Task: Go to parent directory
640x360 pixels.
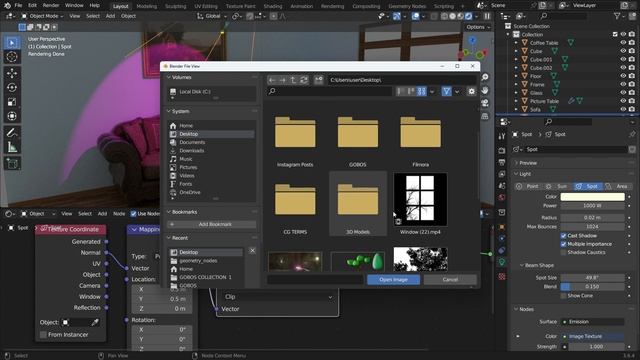Action: coord(293,80)
